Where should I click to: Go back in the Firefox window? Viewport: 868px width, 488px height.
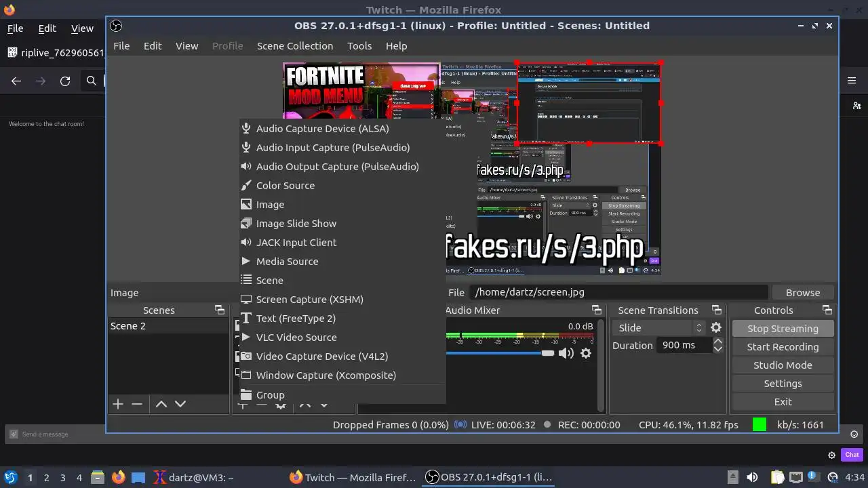16,81
